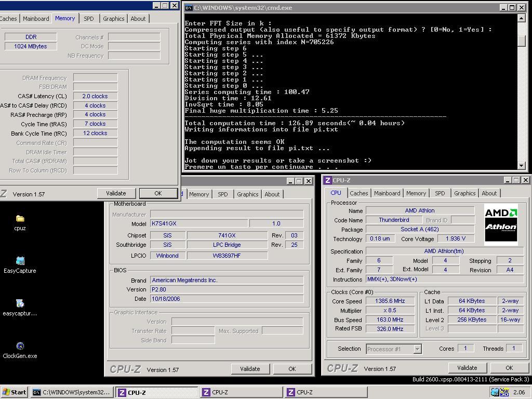
Task: Click the BIOS version field P2.80
Action: [227, 289]
